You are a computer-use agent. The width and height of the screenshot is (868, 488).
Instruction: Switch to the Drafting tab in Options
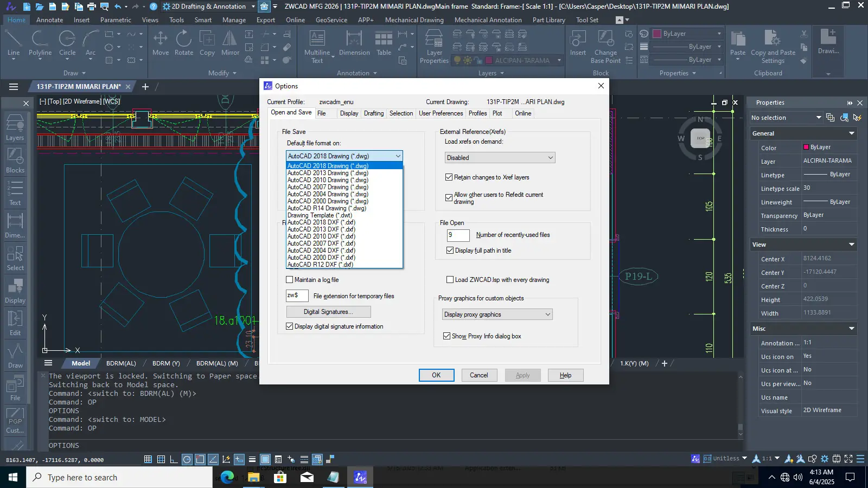click(x=373, y=113)
